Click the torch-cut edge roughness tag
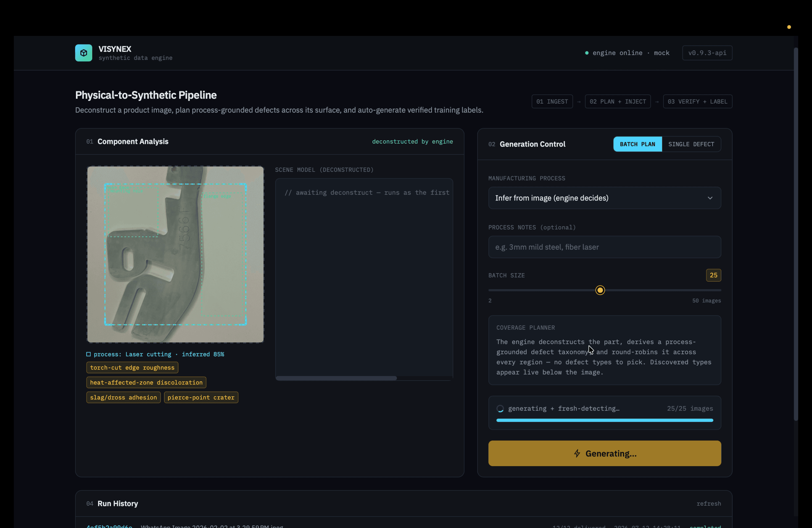Image resolution: width=812 pixels, height=528 pixels. pyautogui.click(x=132, y=368)
